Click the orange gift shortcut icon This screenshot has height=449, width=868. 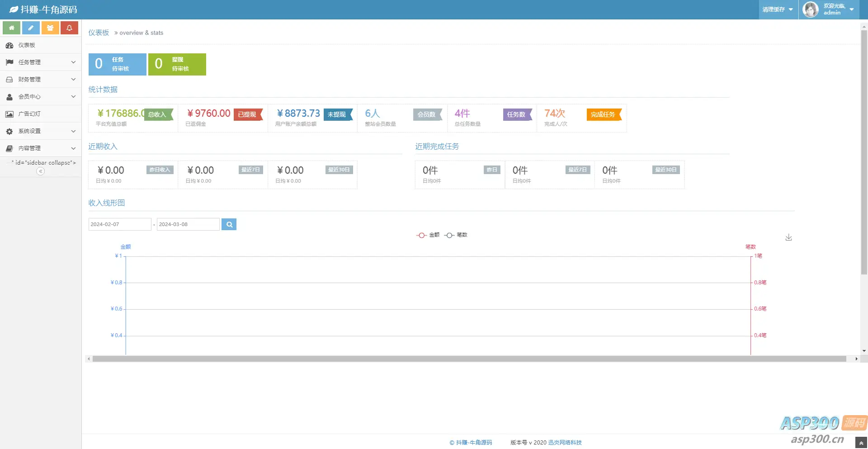[50, 28]
